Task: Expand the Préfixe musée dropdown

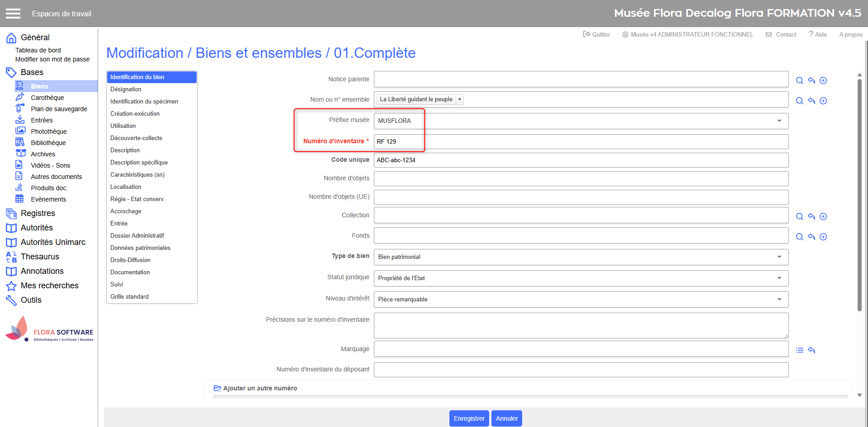Action: point(779,121)
